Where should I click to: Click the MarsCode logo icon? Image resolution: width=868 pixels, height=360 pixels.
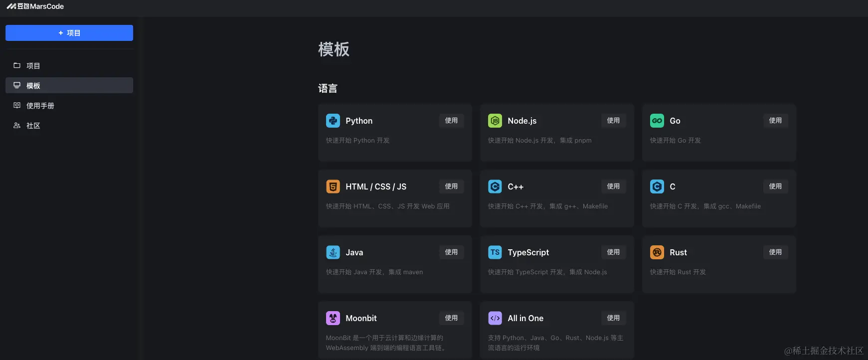pyautogui.click(x=11, y=6)
